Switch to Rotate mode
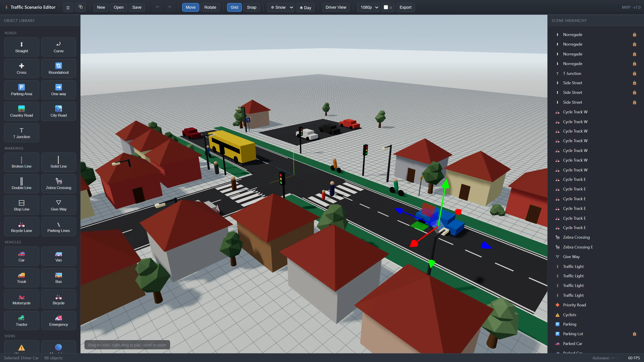 click(210, 7)
